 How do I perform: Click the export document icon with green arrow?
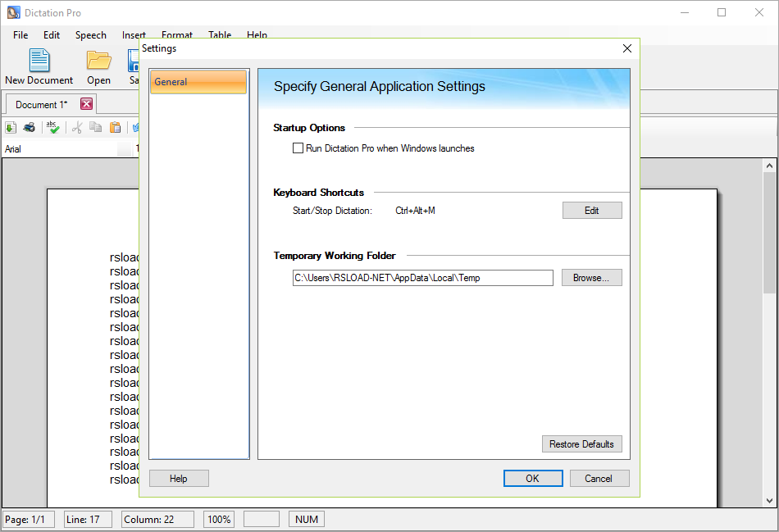coord(11,128)
